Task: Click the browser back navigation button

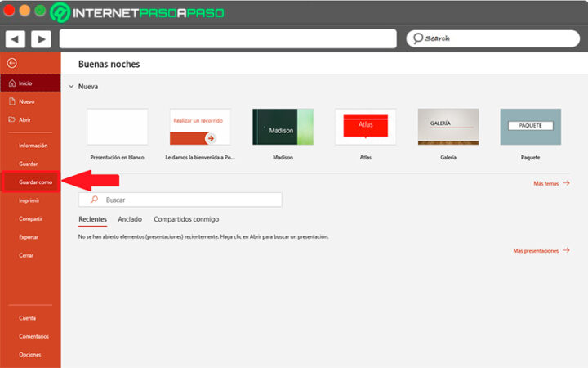Action: (x=16, y=38)
